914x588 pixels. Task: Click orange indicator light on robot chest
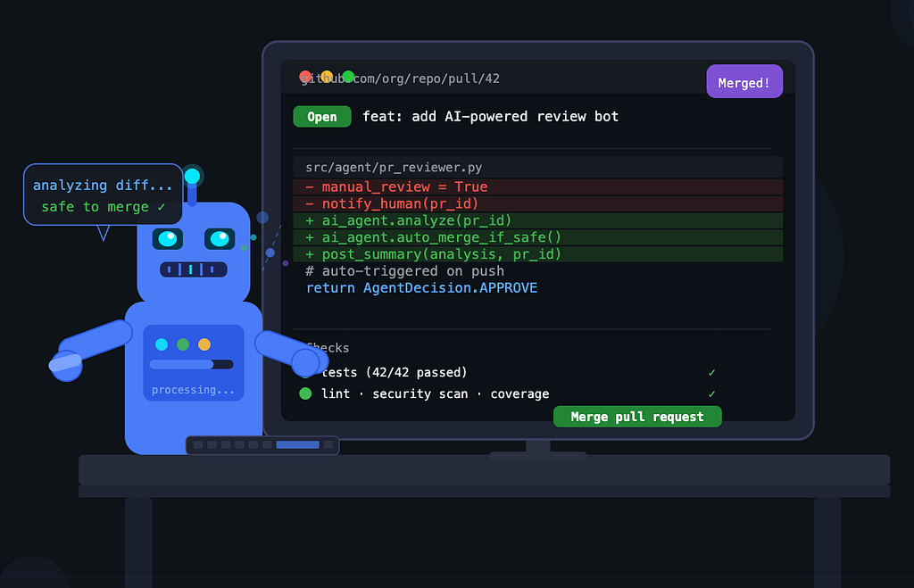point(204,344)
